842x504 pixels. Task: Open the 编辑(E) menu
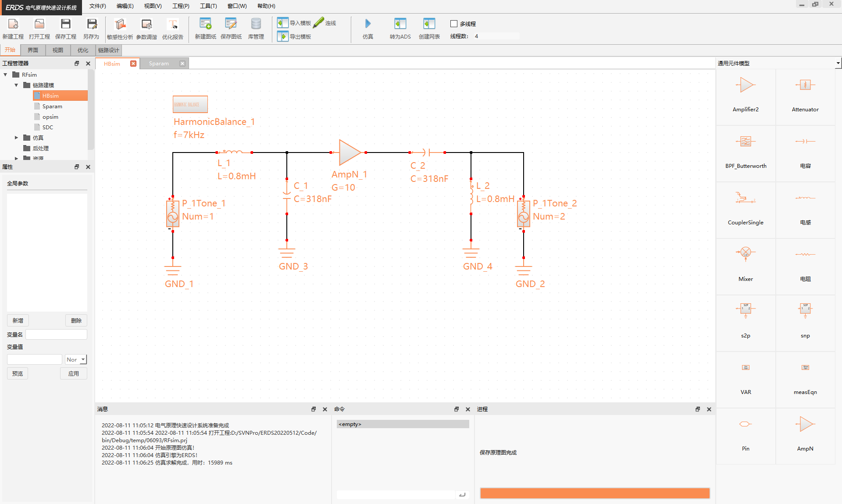tap(125, 6)
